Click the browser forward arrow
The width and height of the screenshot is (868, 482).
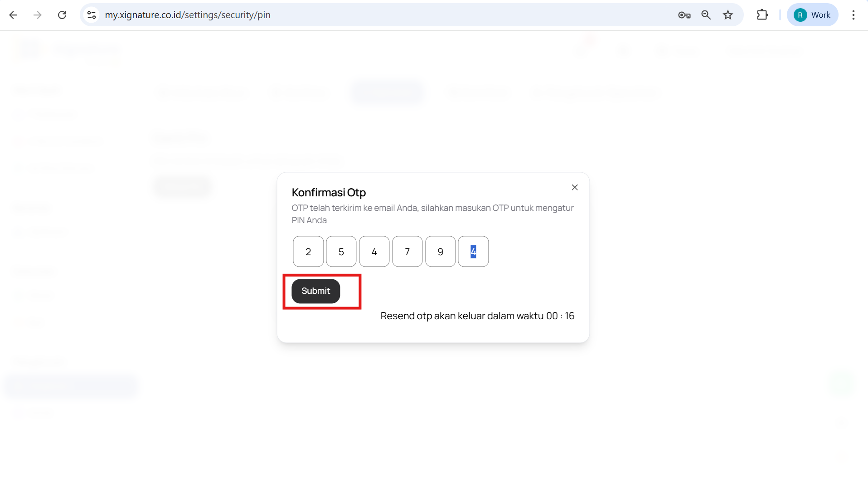tap(38, 15)
